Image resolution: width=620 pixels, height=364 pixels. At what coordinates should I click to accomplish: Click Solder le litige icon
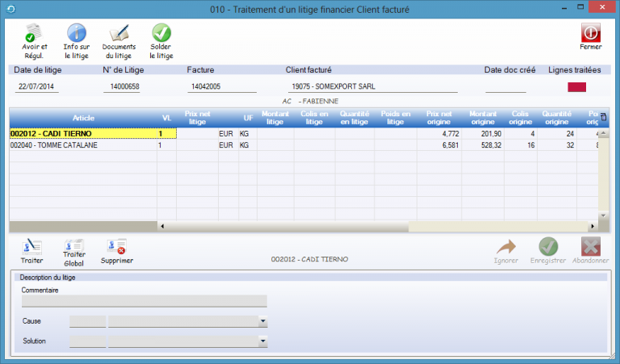161,33
